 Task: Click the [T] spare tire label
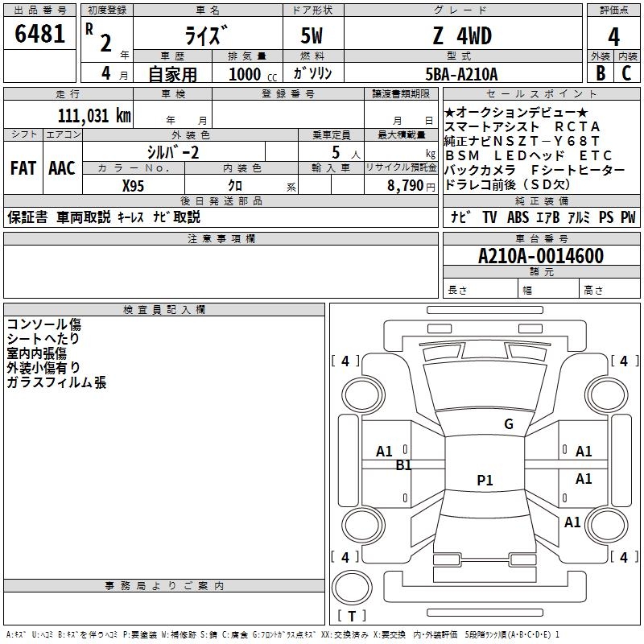pyautogui.click(x=352, y=616)
